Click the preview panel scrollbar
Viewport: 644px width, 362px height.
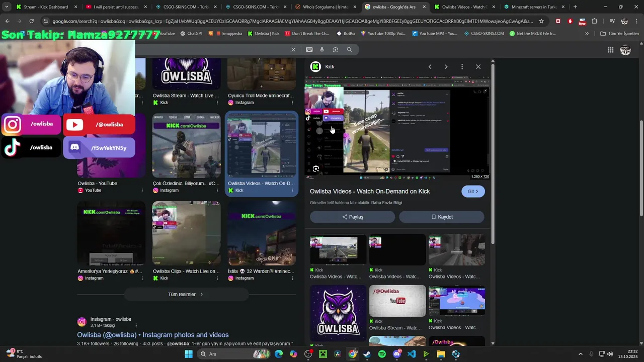pyautogui.click(x=493, y=153)
